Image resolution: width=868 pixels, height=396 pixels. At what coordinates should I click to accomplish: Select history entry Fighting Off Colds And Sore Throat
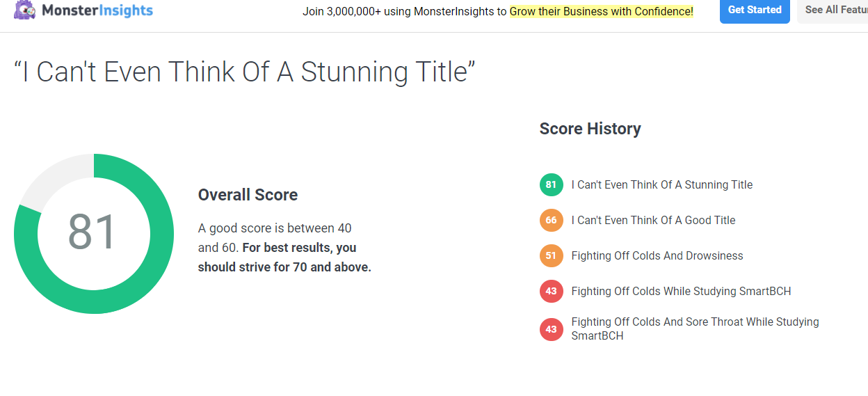click(x=696, y=328)
